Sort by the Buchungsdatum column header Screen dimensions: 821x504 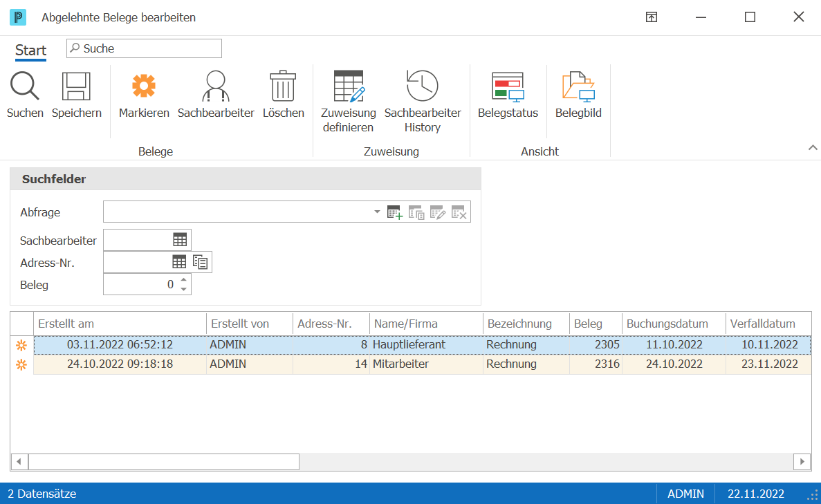pos(674,324)
